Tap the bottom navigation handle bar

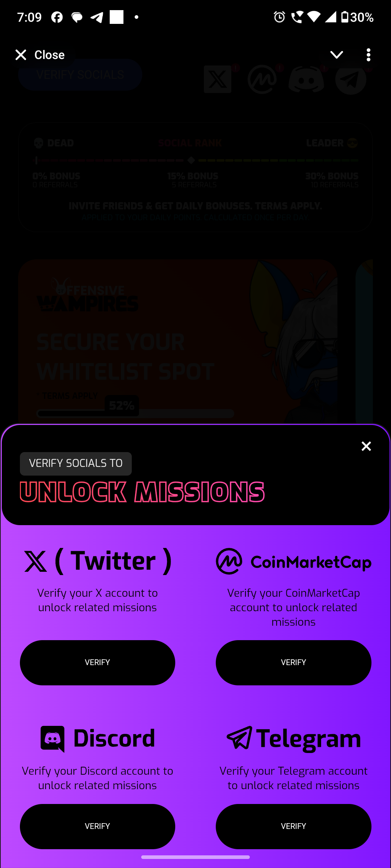pyautogui.click(x=195, y=857)
